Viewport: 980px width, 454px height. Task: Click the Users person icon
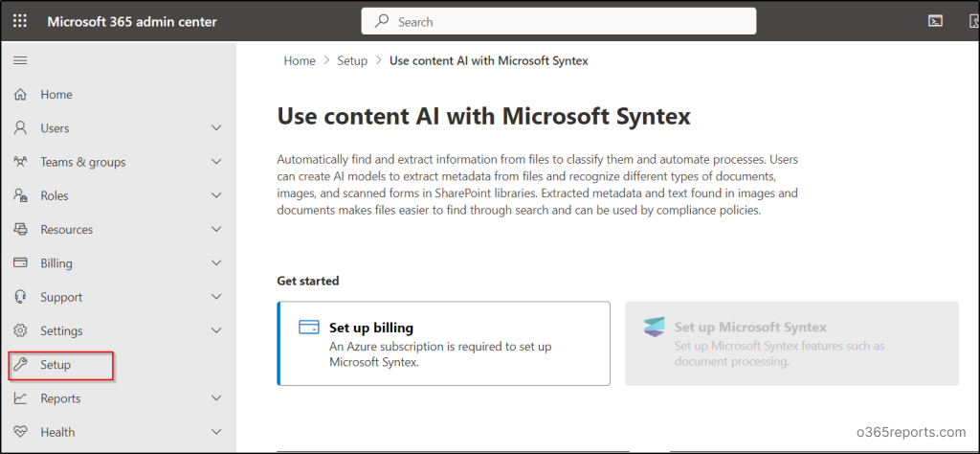21,128
